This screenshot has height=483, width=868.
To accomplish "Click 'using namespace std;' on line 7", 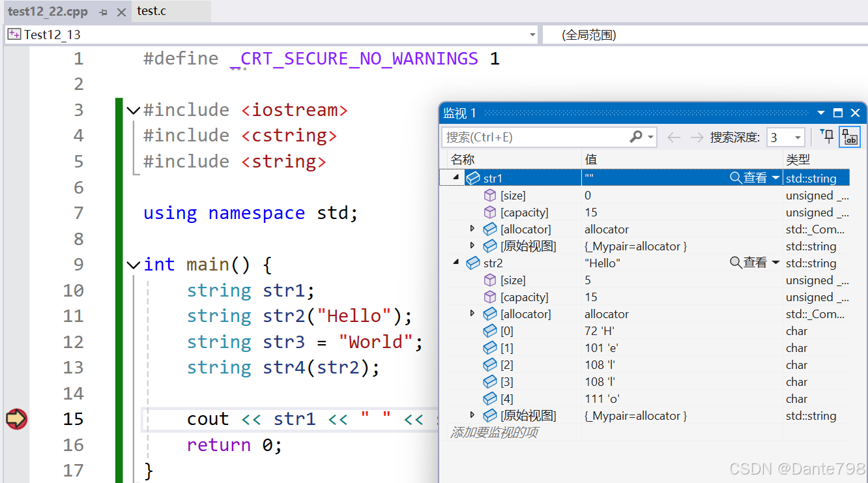I will (251, 213).
